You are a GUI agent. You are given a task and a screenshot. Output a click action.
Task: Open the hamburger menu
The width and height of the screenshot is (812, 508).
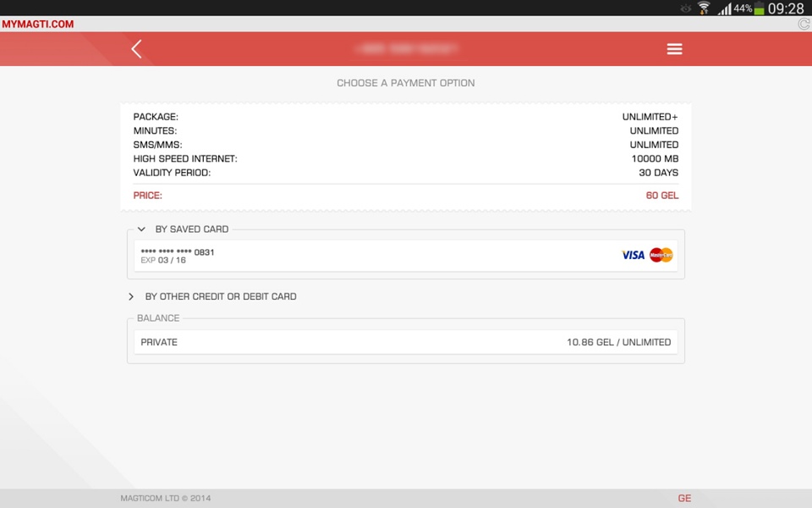tap(674, 49)
